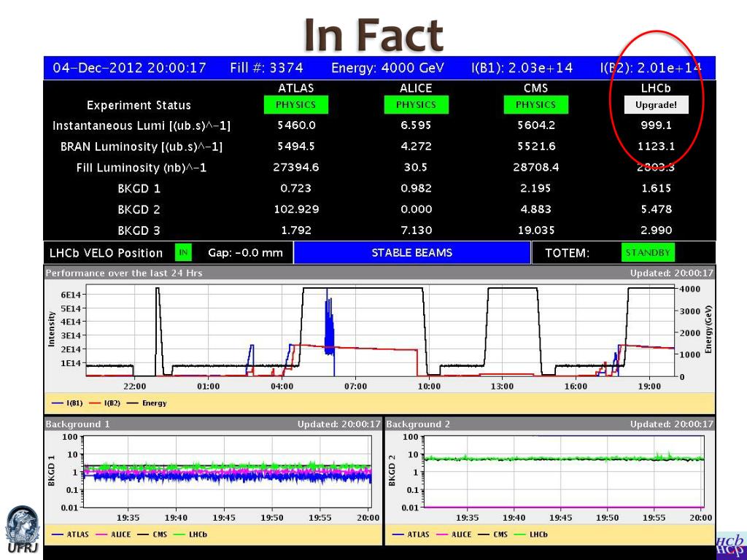Click LHCb BKGD 2 value 5.478
The image size is (747, 560).
click(x=657, y=209)
